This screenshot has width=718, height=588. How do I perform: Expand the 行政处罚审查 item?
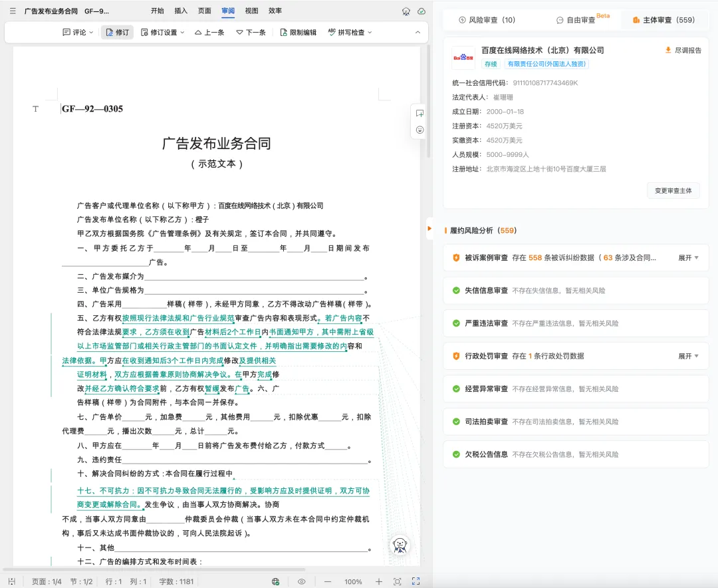tap(688, 356)
